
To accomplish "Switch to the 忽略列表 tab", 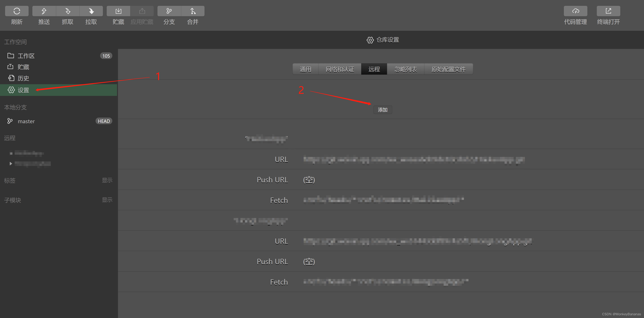I will point(405,69).
